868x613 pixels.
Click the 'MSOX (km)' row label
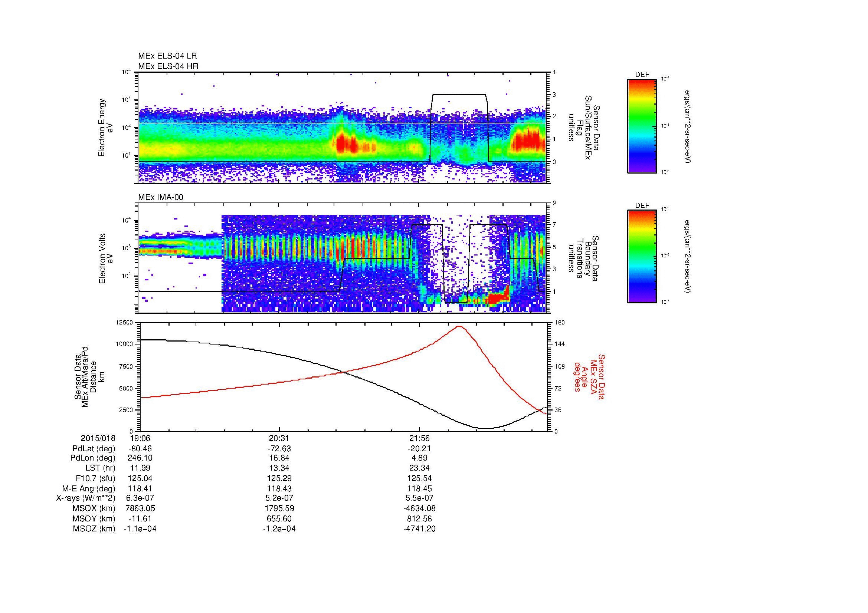click(x=94, y=508)
